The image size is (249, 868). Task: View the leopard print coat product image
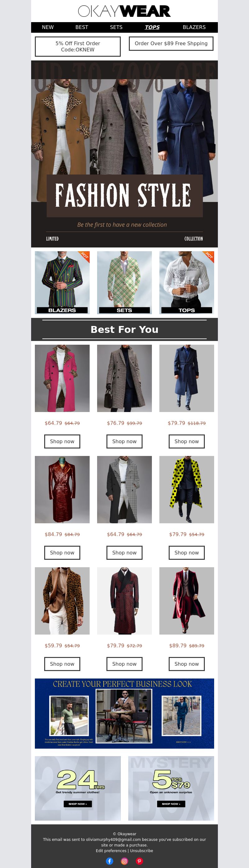click(62, 601)
